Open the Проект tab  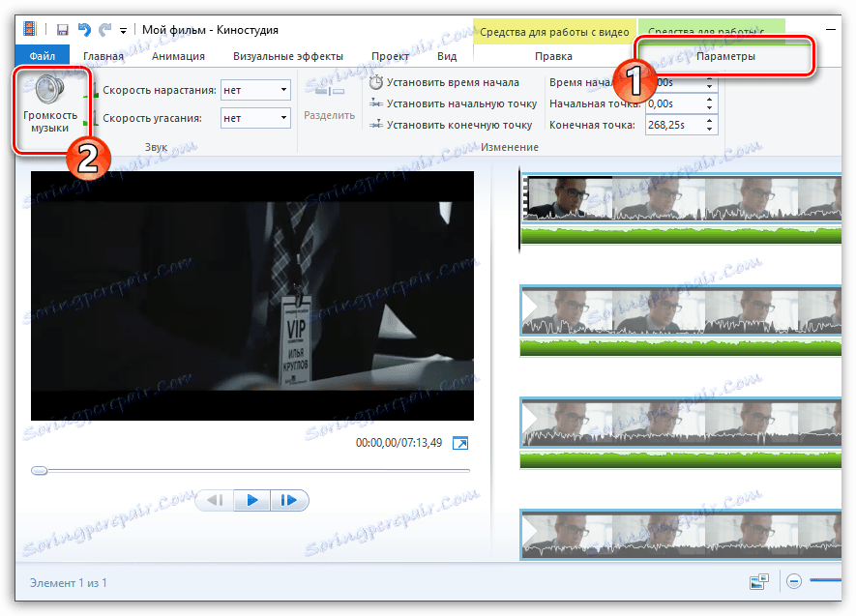390,56
